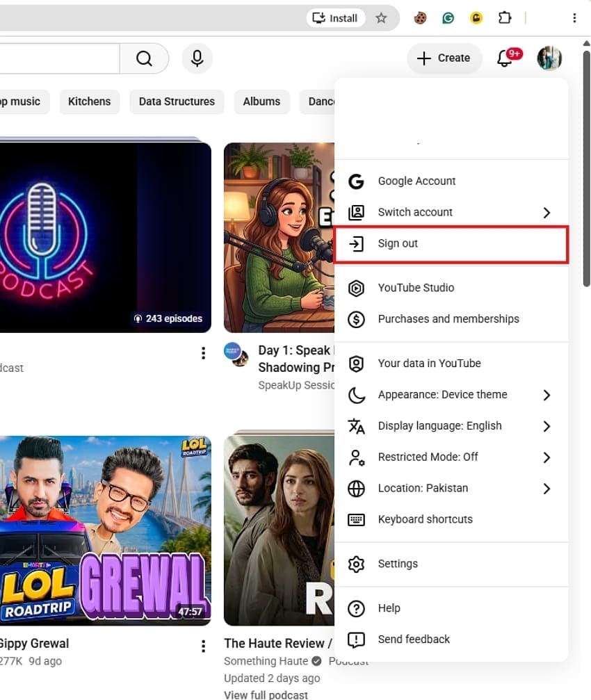Click the globe location icon
Viewport: 591px width, 700px height.
click(356, 489)
